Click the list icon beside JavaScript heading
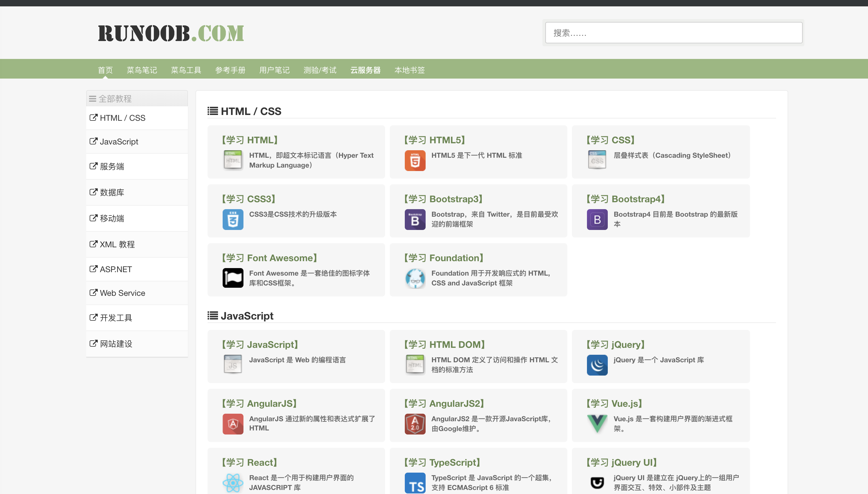868x494 pixels. point(213,315)
